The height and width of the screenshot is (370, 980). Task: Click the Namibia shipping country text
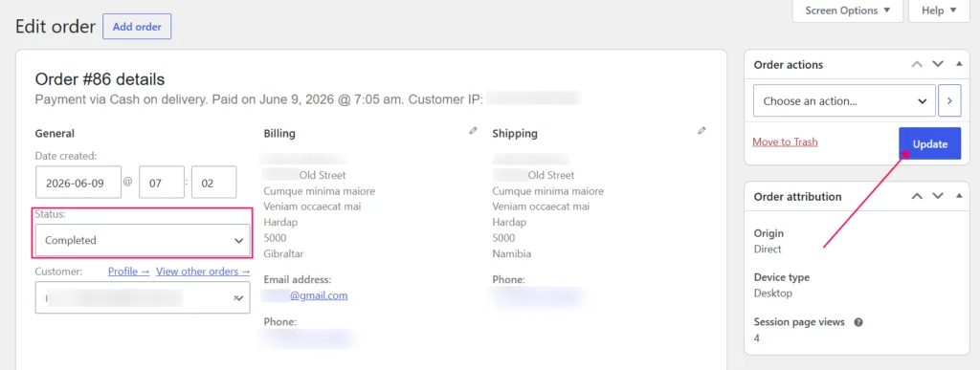tap(512, 254)
